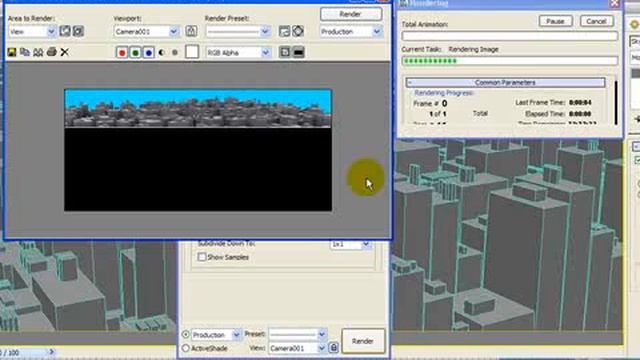Click the Save Image disk icon
Image resolution: width=640 pixels, height=360 pixels.
pyautogui.click(x=11, y=52)
